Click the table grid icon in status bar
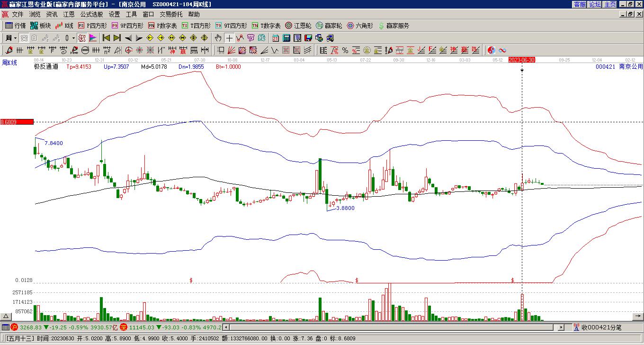Screen dimensions: 644x345 (x=5, y=327)
